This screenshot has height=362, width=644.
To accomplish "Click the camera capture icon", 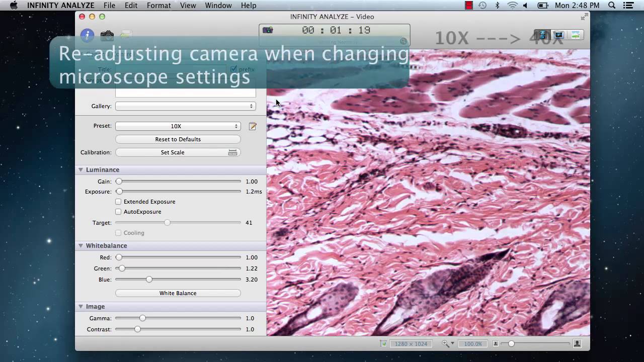I will point(107,35).
